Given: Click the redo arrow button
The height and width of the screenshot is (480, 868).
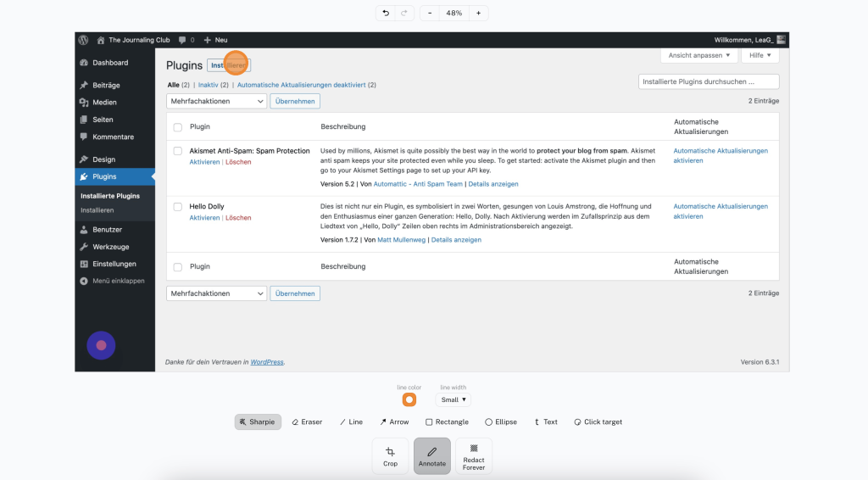Looking at the screenshot, I should pos(404,14).
